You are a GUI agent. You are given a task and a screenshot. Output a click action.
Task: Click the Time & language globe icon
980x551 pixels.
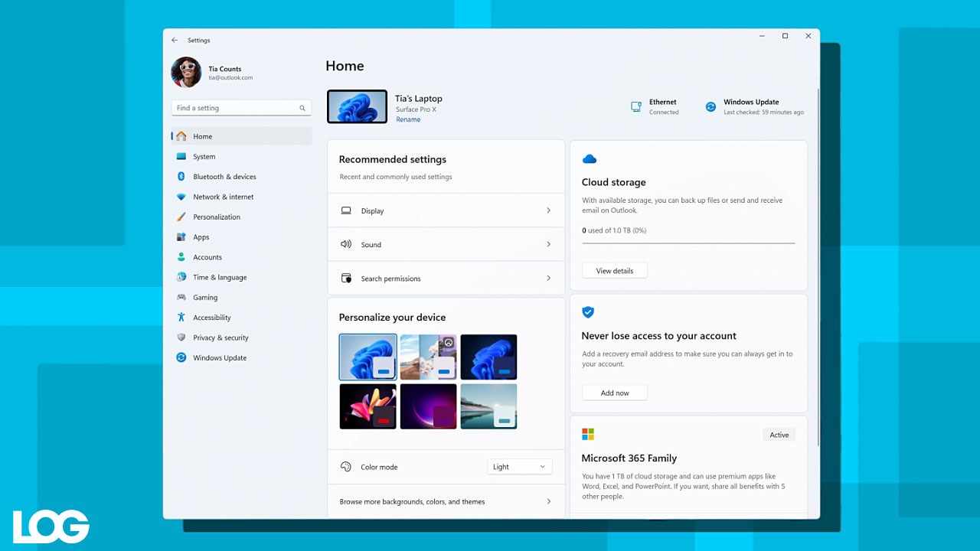pyautogui.click(x=181, y=277)
